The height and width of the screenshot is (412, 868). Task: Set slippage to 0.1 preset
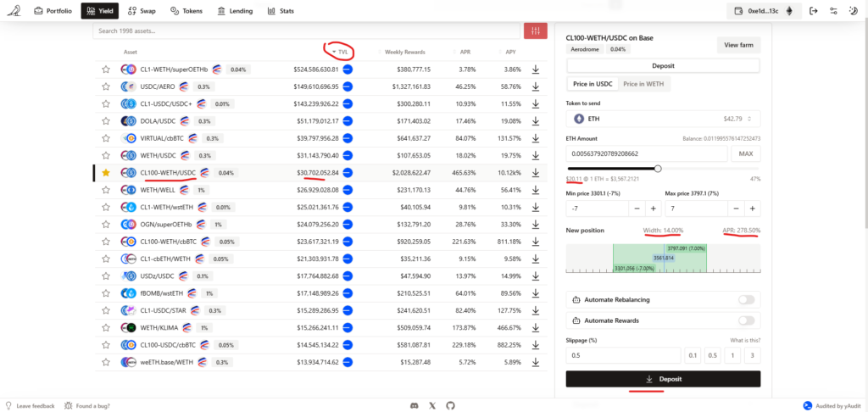pyautogui.click(x=693, y=355)
